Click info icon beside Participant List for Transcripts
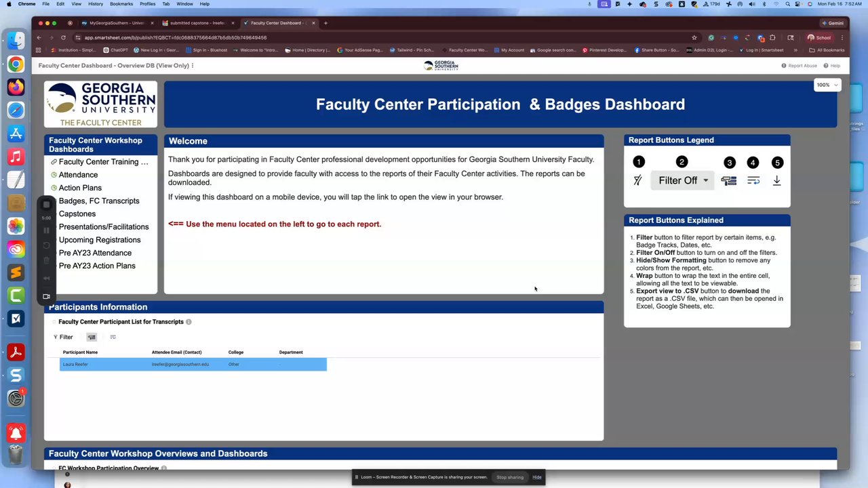868x488 pixels. (x=189, y=322)
